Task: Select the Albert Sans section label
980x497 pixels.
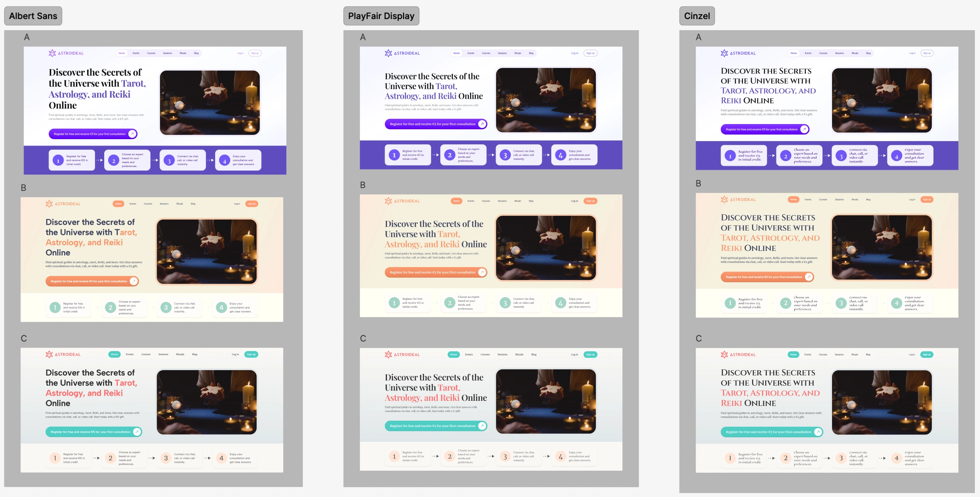Action: 33,16
